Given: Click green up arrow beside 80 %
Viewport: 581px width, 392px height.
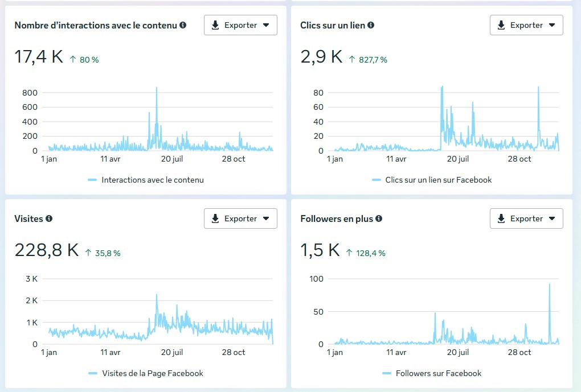Looking at the screenshot, I should coord(73,59).
